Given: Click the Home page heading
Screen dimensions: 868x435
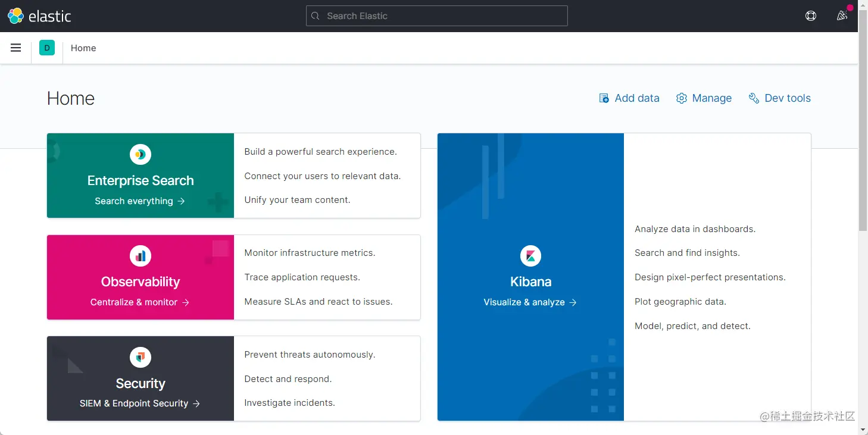Looking at the screenshot, I should [x=71, y=98].
